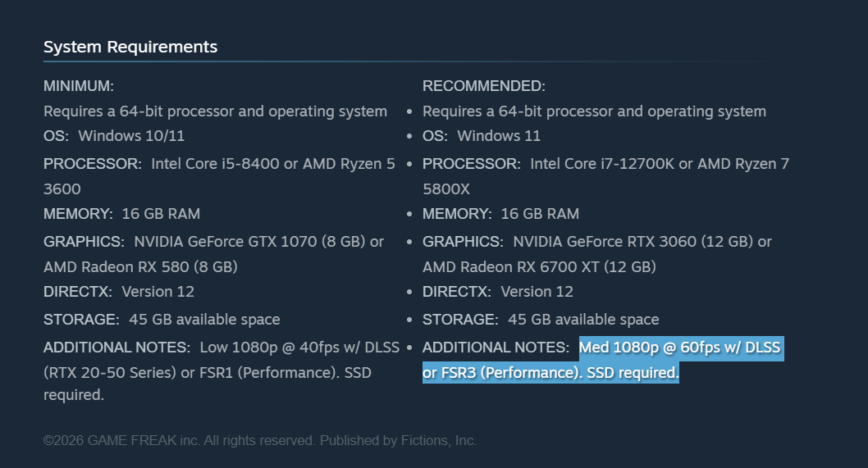868x468 pixels.
Task: Click the MINIMUM label
Action: [x=79, y=86]
